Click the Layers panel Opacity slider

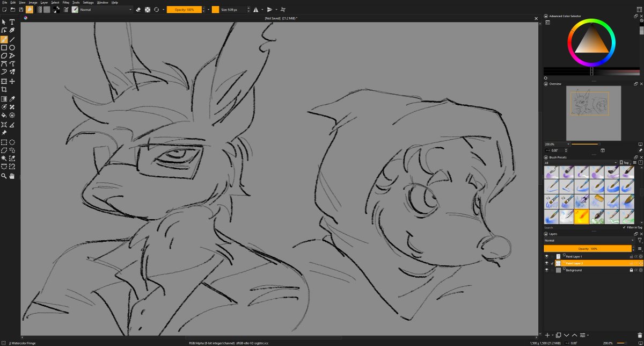587,249
